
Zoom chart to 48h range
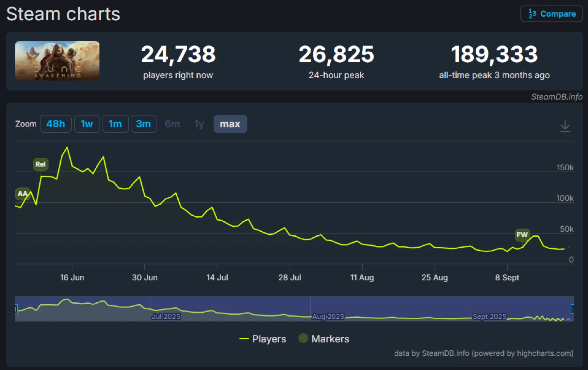point(56,124)
